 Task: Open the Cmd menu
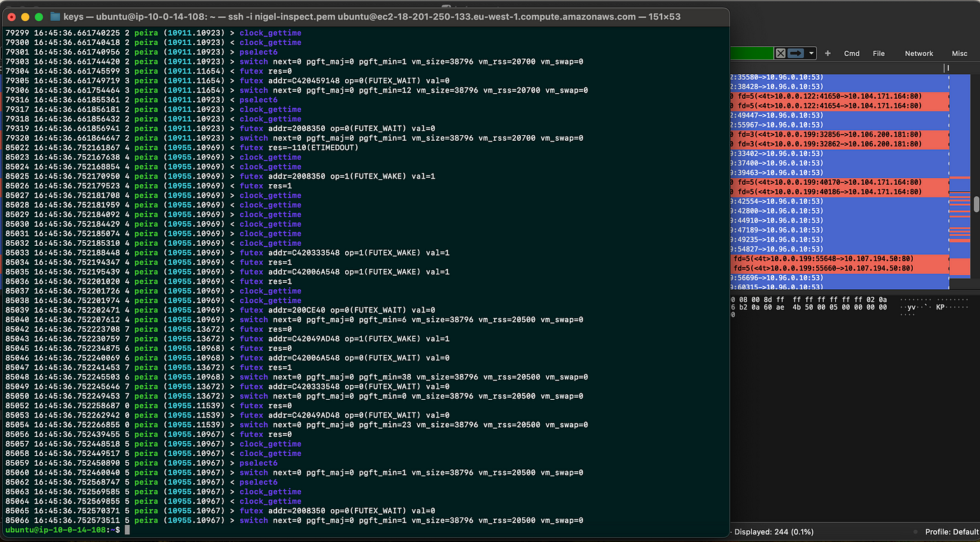coord(852,53)
